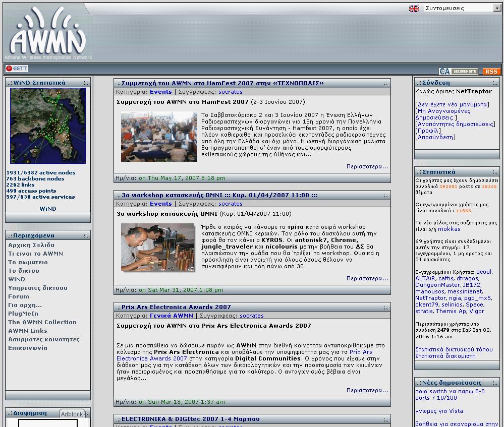Open Για αρχη... menu item
504x427 pixels.
click(x=25, y=305)
